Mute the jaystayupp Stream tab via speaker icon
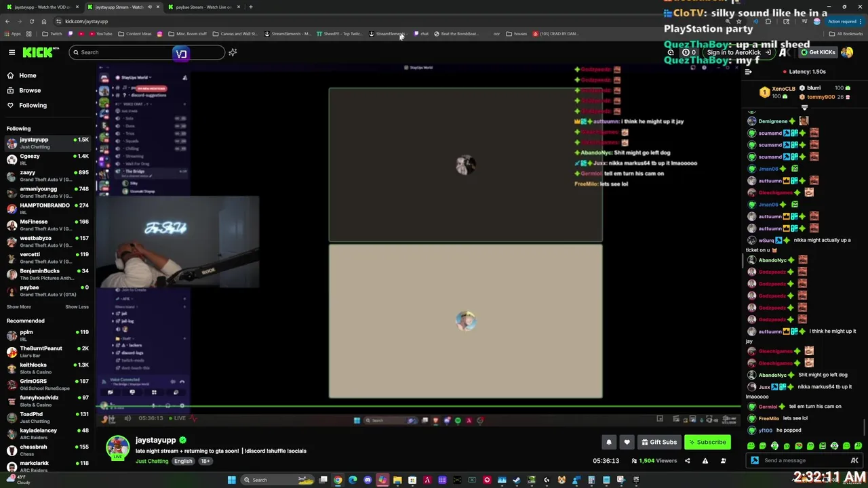The height and width of the screenshot is (488, 868). click(149, 7)
